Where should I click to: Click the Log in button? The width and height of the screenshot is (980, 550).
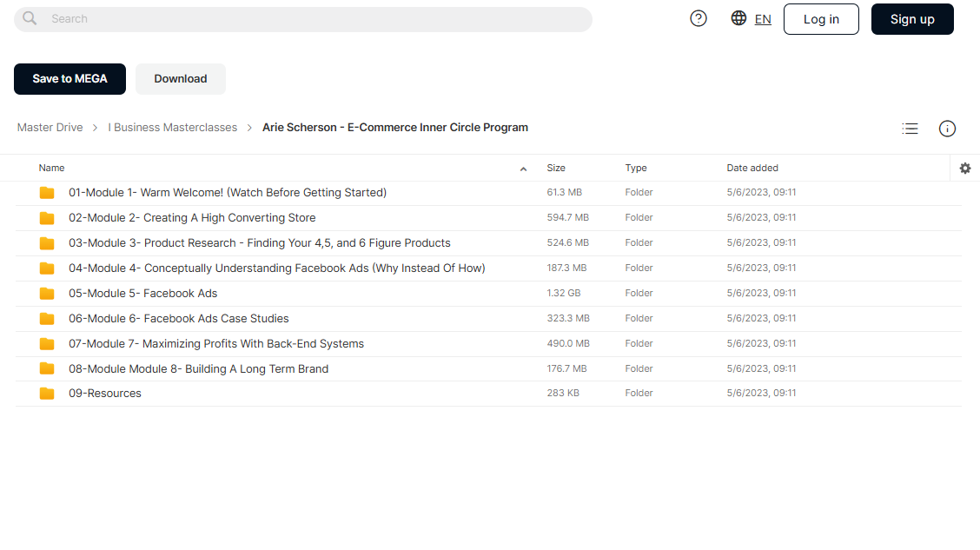pyautogui.click(x=821, y=19)
